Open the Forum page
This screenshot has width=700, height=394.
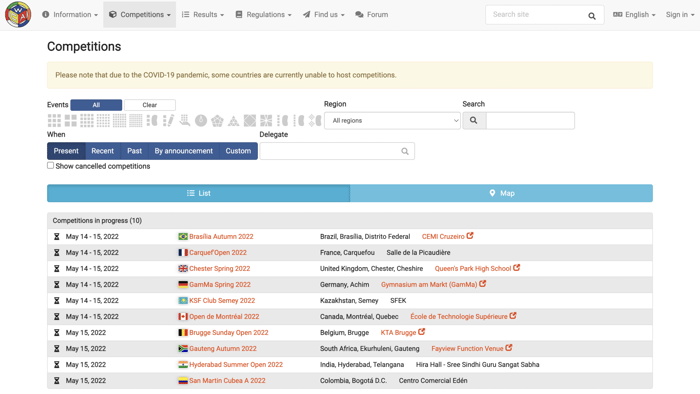coord(371,15)
